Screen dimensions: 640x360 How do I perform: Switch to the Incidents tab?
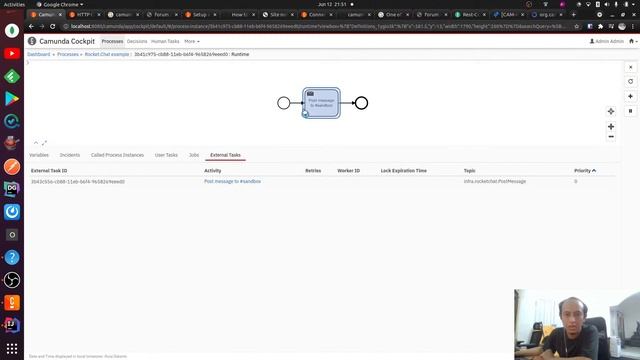pos(70,155)
